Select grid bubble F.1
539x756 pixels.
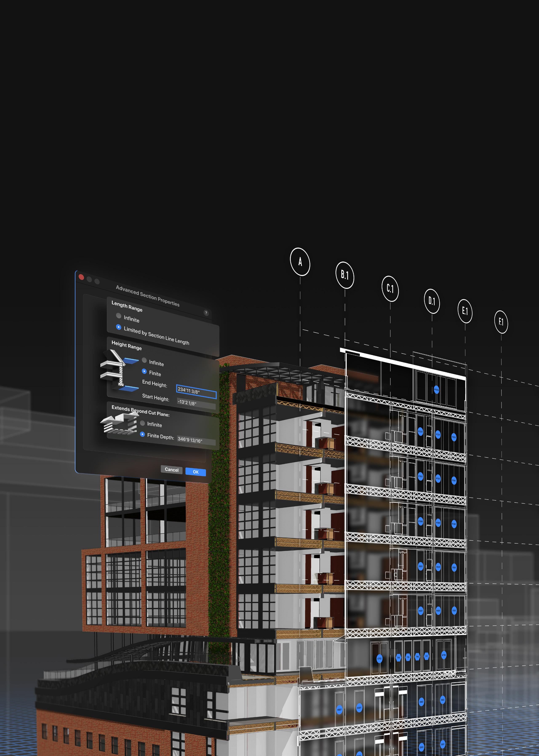(501, 322)
